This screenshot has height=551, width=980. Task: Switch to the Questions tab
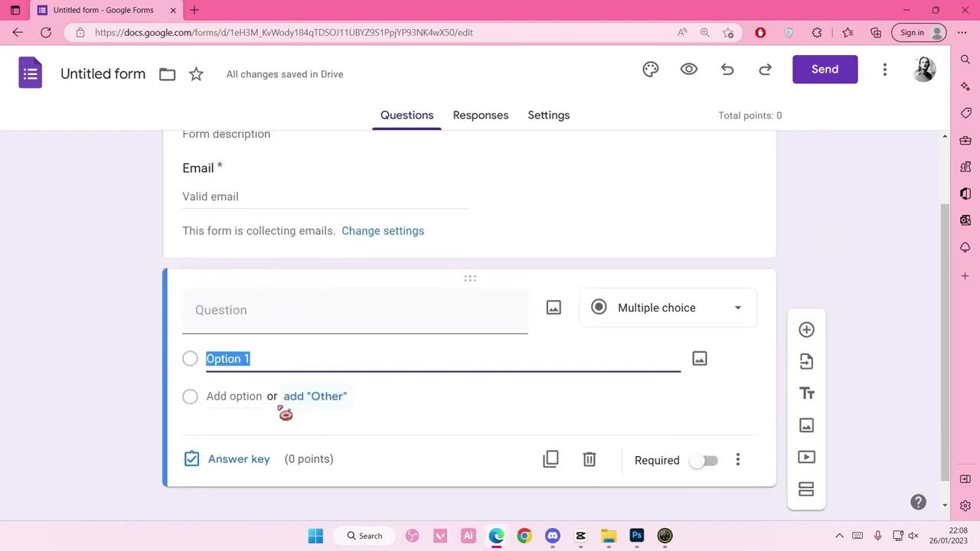(407, 115)
